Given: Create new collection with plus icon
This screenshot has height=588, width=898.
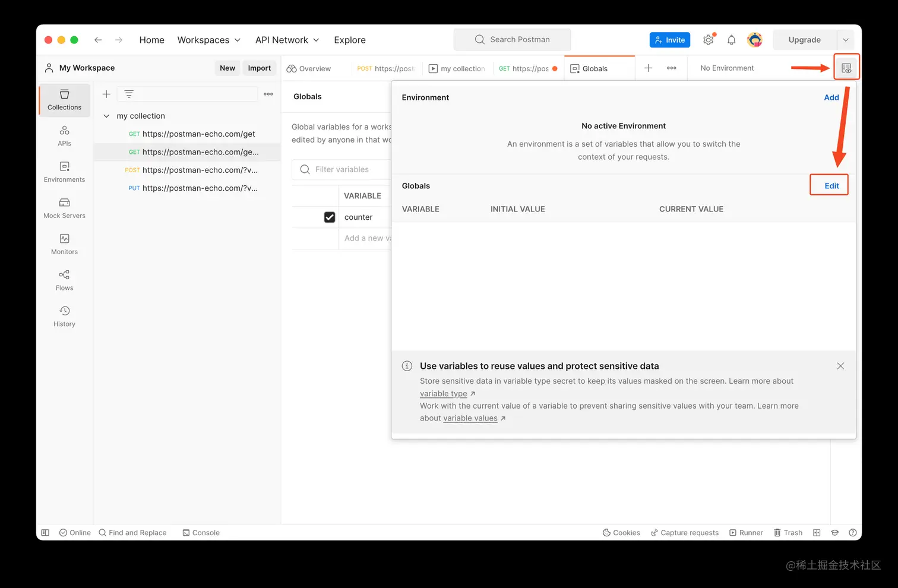Looking at the screenshot, I should [106, 94].
